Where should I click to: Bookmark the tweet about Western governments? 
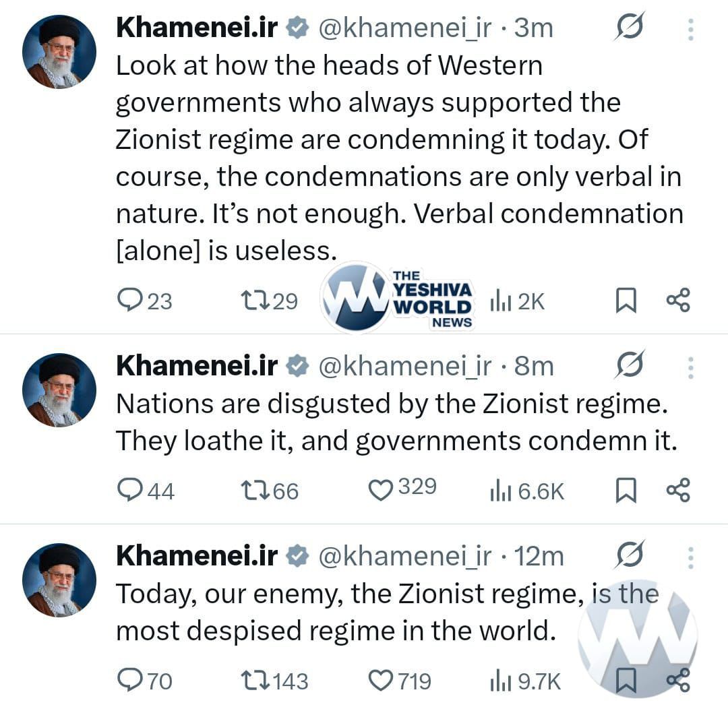coord(626,301)
